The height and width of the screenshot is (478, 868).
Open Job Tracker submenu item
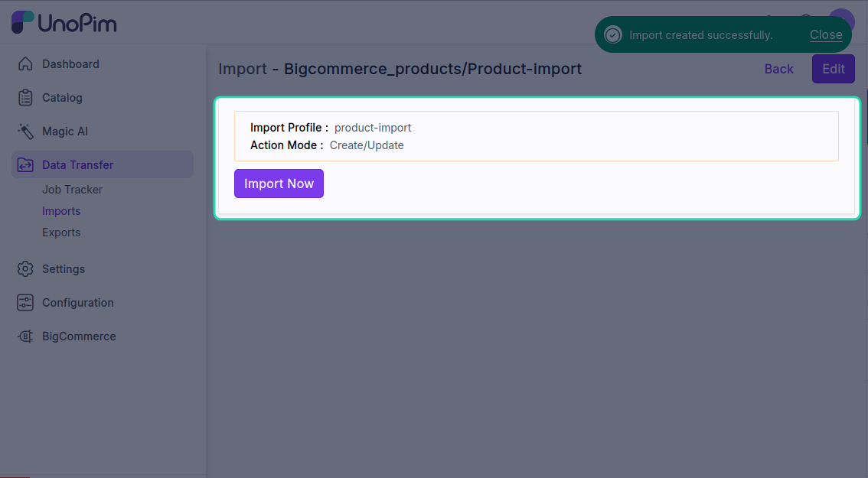click(72, 190)
